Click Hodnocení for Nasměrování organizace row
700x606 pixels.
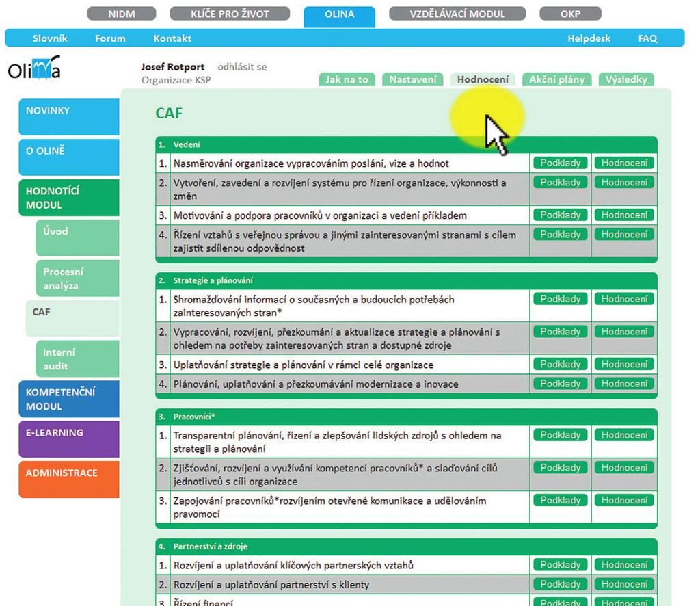tap(624, 163)
